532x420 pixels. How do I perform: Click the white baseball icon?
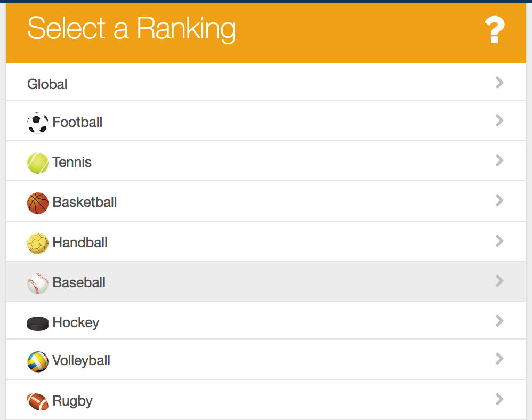pyautogui.click(x=38, y=283)
